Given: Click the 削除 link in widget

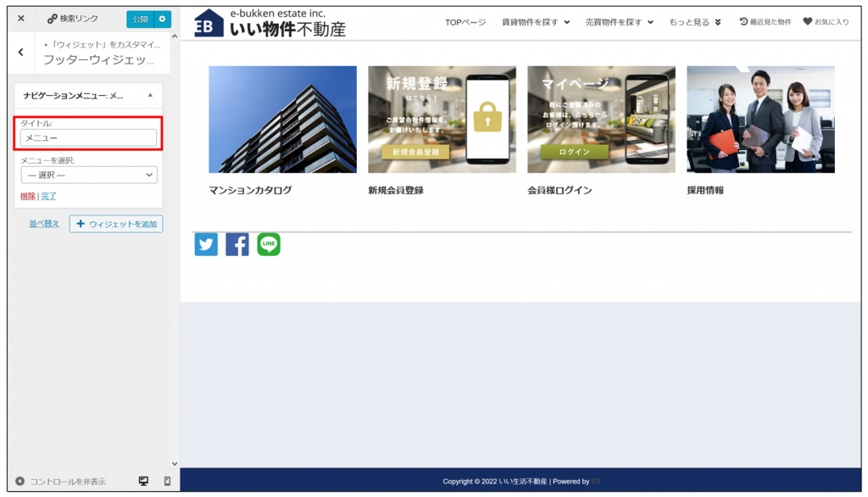Looking at the screenshot, I should point(28,196).
